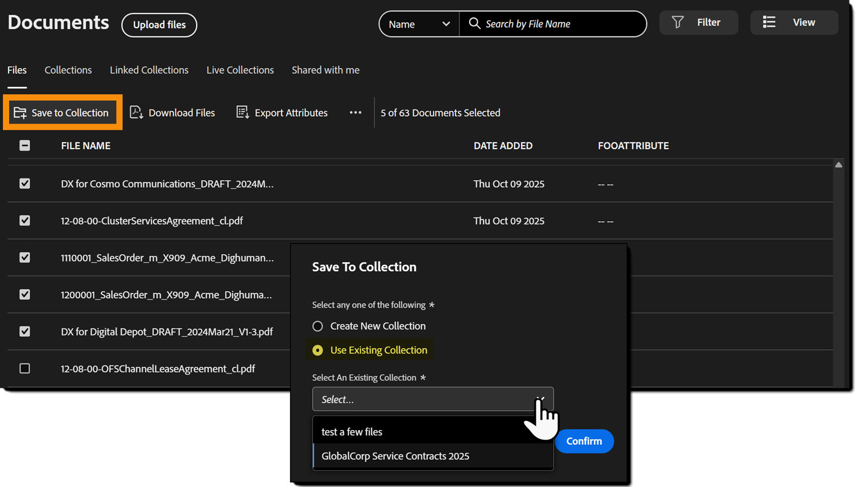Switch to the Collections tab
The image size is (868, 487).
[68, 70]
